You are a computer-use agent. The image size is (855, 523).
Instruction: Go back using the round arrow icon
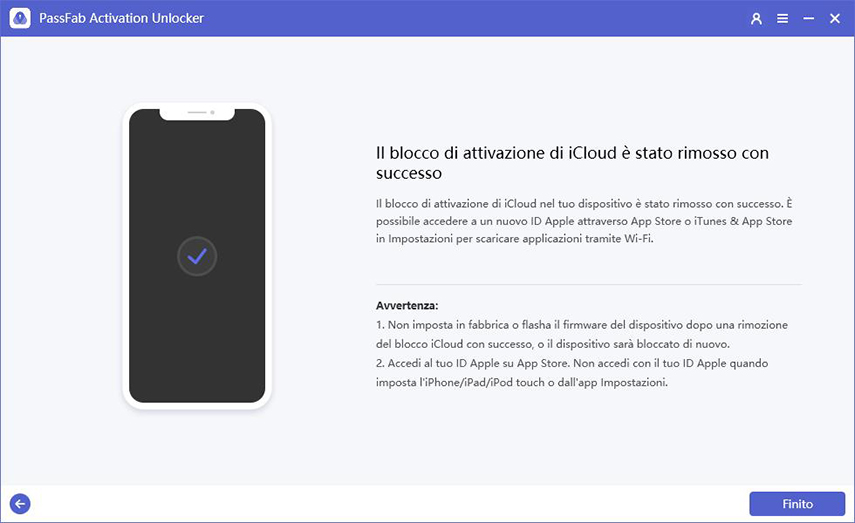coord(19,504)
